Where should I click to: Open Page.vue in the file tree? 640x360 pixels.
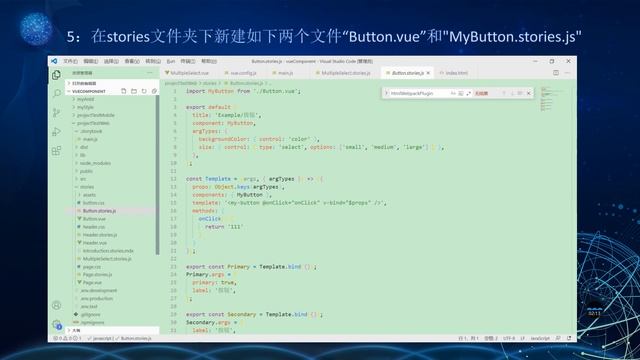tap(92, 282)
